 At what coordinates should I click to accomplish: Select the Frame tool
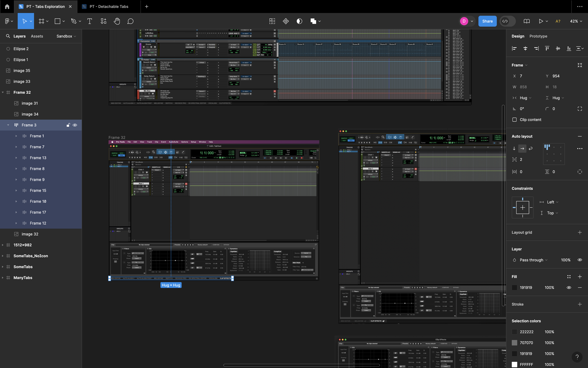(x=42, y=21)
